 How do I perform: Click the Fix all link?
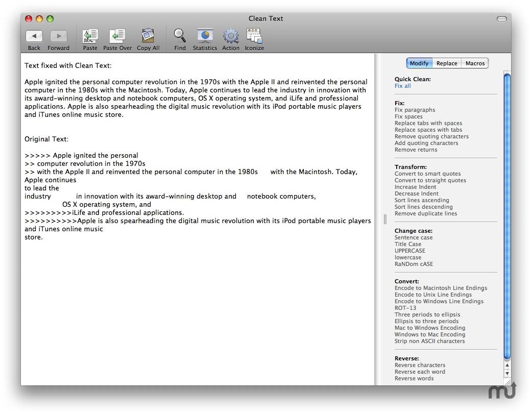(x=402, y=86)
